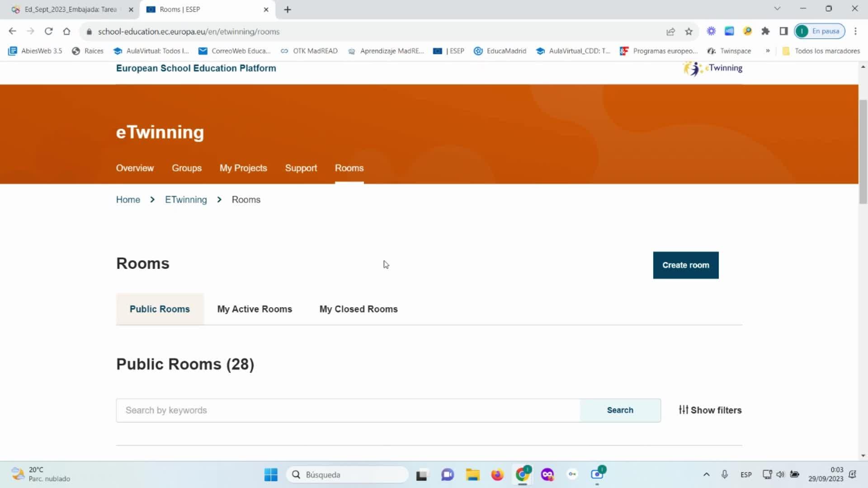This screenshot has height=488, width=868.
Task: Expand the system tray hidden icons
Action: tap(706, 474)
